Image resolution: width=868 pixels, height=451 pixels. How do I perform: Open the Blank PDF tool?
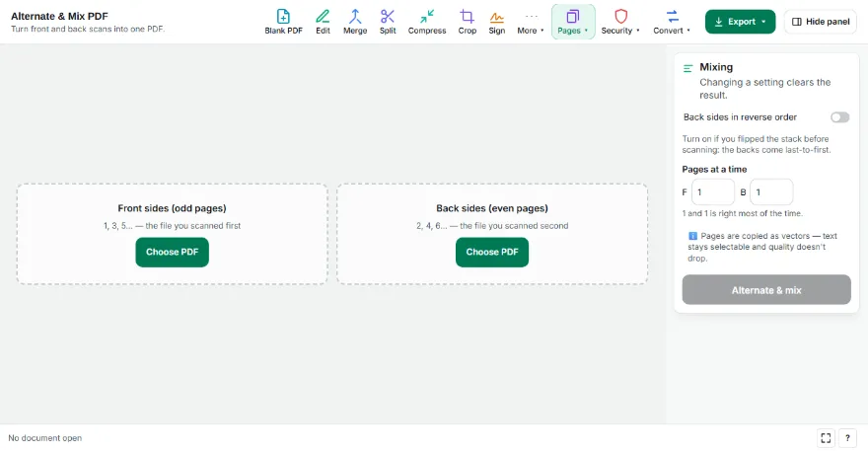(283, 22)
